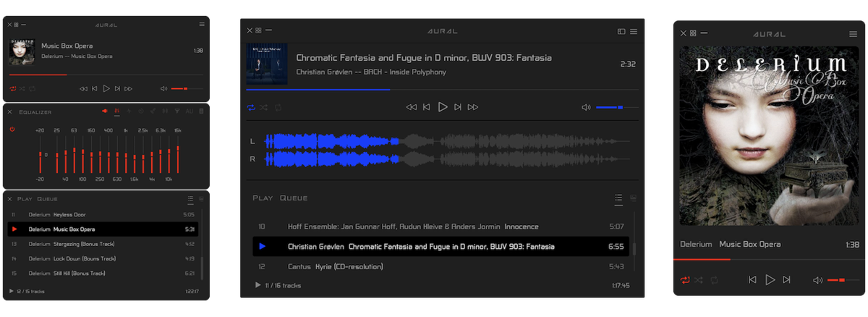Toggle repeat in the center blue player

click(x=251, y=107)
